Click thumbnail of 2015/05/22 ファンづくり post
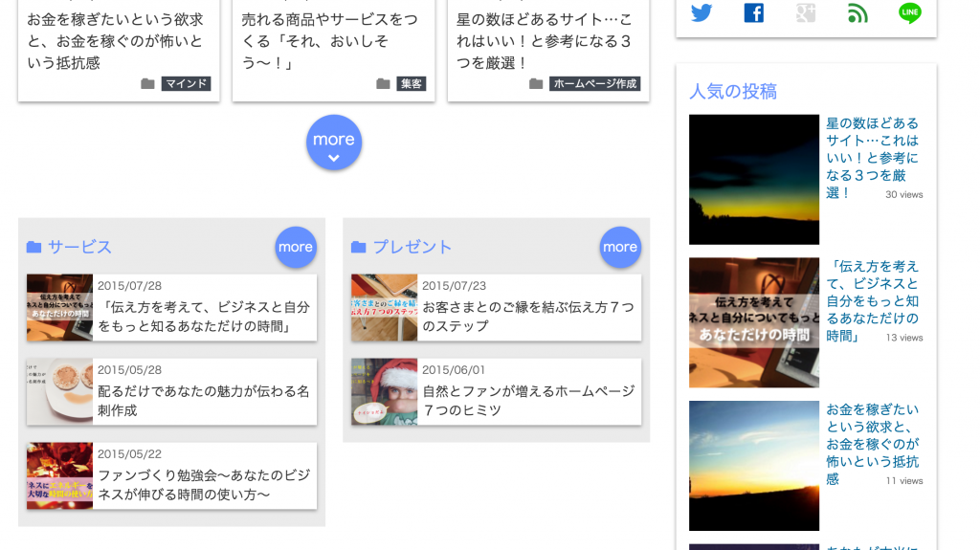 59,475
